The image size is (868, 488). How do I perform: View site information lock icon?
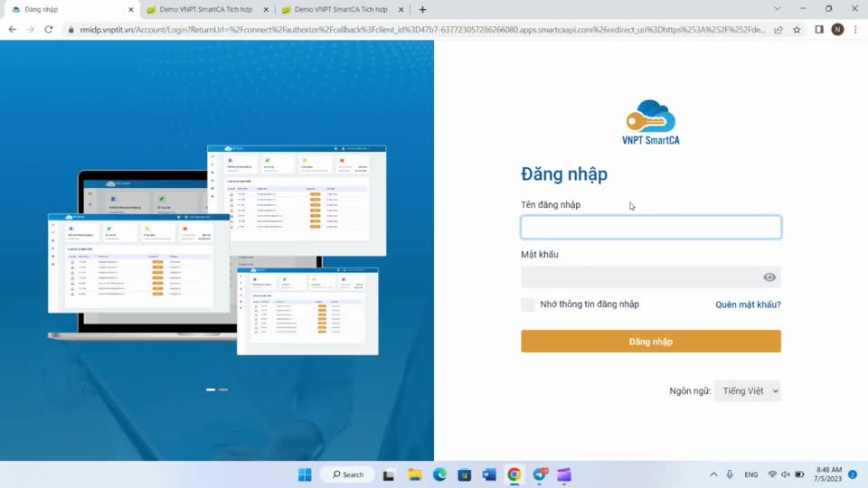click(71, 30)
